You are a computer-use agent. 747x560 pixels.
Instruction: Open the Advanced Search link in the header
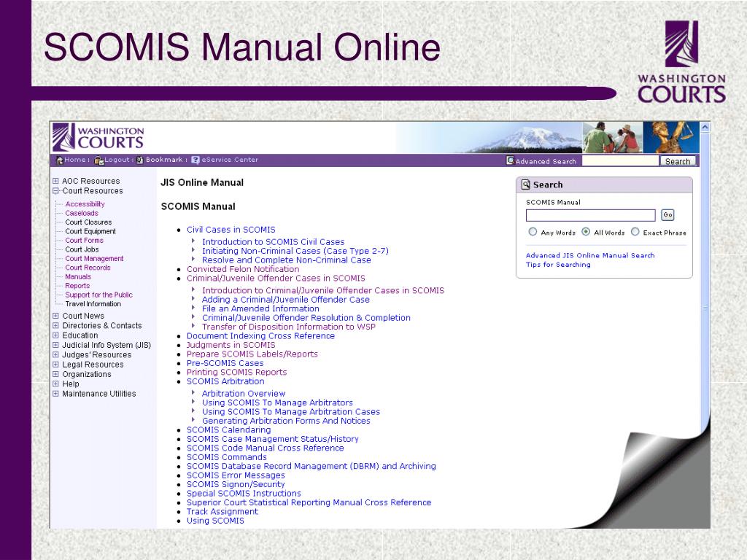pyautogui.click(x=546, y=161)
